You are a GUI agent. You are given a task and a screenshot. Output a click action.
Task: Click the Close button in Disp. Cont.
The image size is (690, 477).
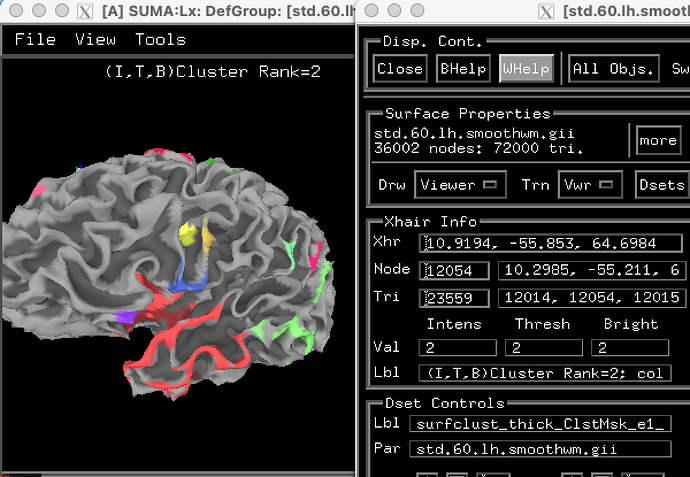400,69
